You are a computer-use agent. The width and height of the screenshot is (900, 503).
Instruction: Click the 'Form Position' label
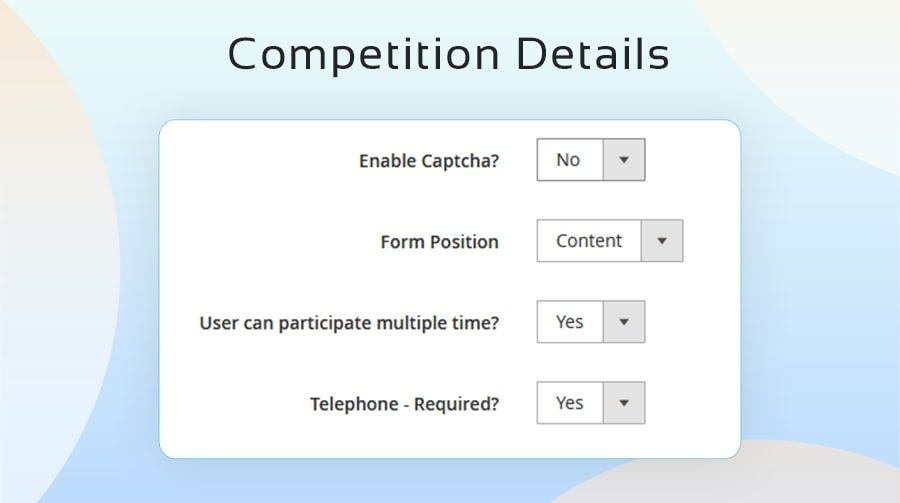coord(439,242)
